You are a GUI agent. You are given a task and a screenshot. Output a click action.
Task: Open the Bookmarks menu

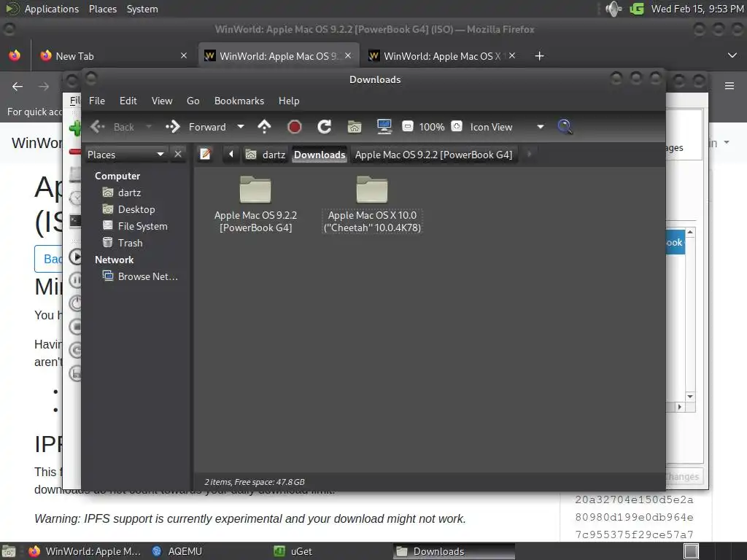point(239,101)
